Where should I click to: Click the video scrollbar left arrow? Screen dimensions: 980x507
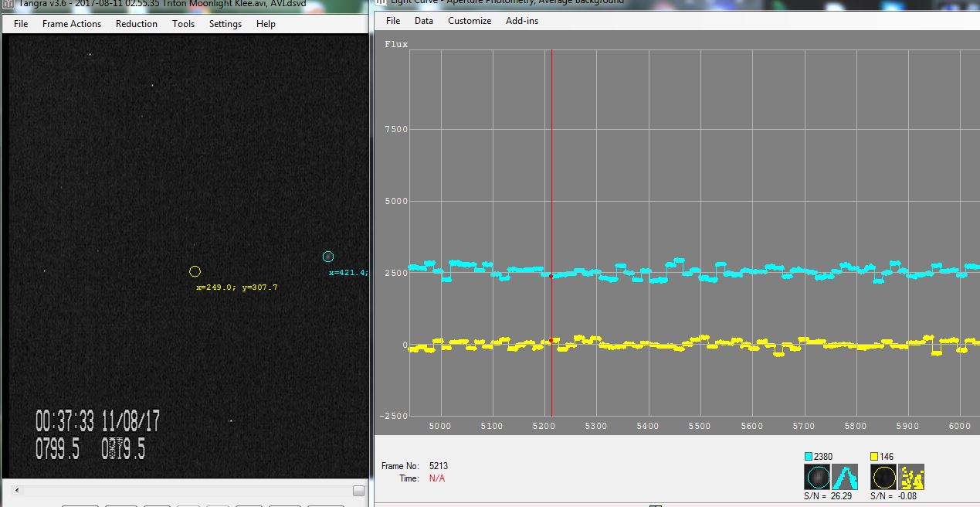[18, 491]
